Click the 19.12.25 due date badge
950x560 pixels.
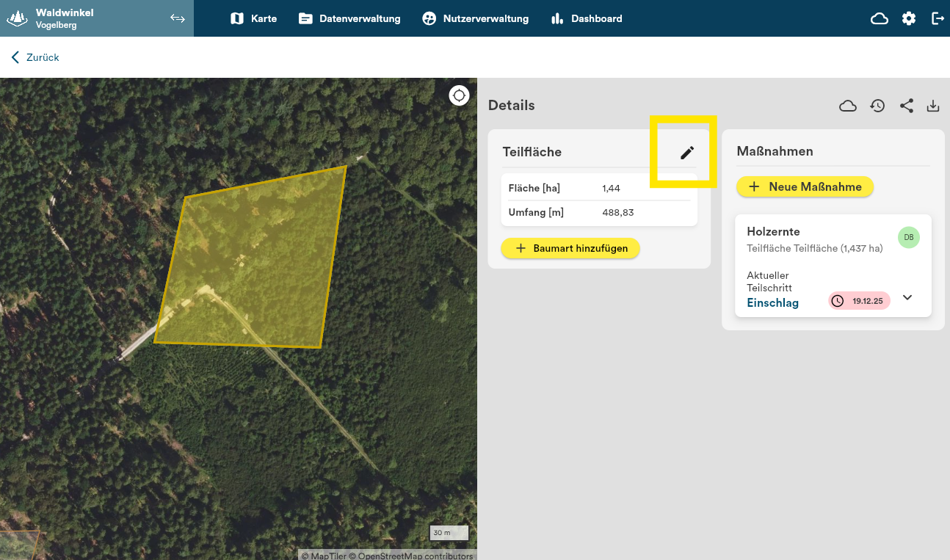click(859, 301)
